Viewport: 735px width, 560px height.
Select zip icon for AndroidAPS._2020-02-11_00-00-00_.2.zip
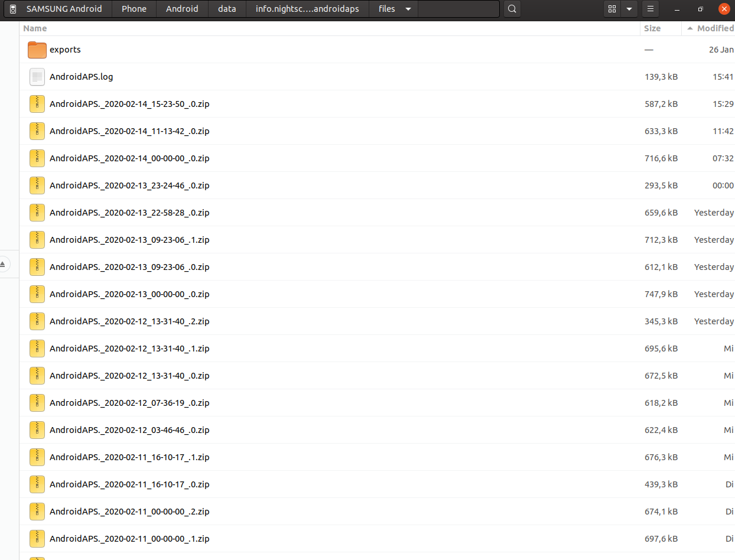[37, 512]
